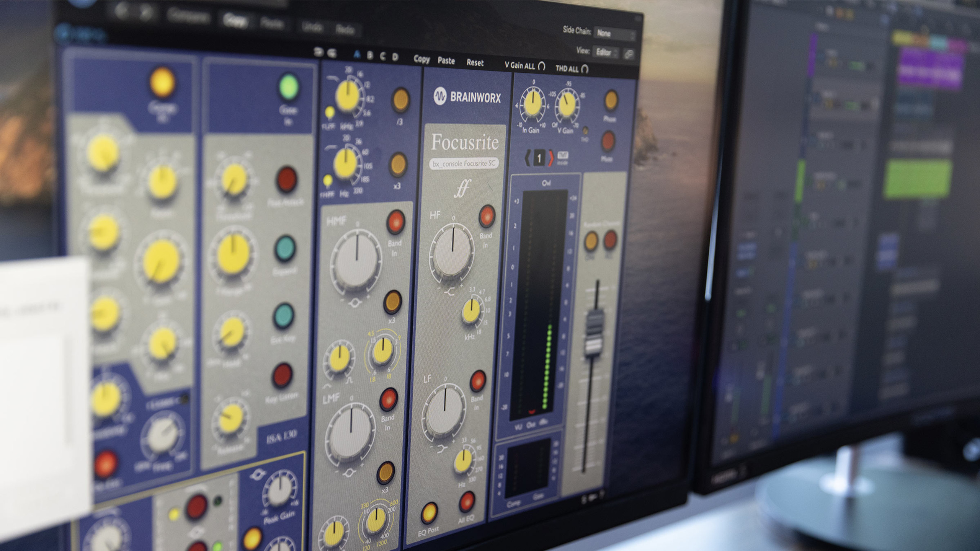This screenshot has height=551, width=980.
Task: Toggle the high-pass filter x3 button
Action: pyautogui.click(x=398, y=165)
